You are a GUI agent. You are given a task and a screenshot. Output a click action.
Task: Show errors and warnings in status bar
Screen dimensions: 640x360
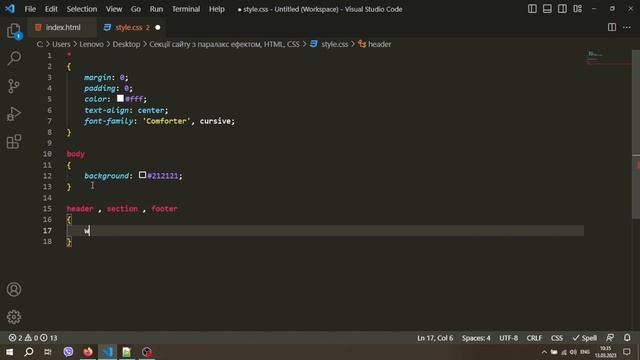click(33, 338)
